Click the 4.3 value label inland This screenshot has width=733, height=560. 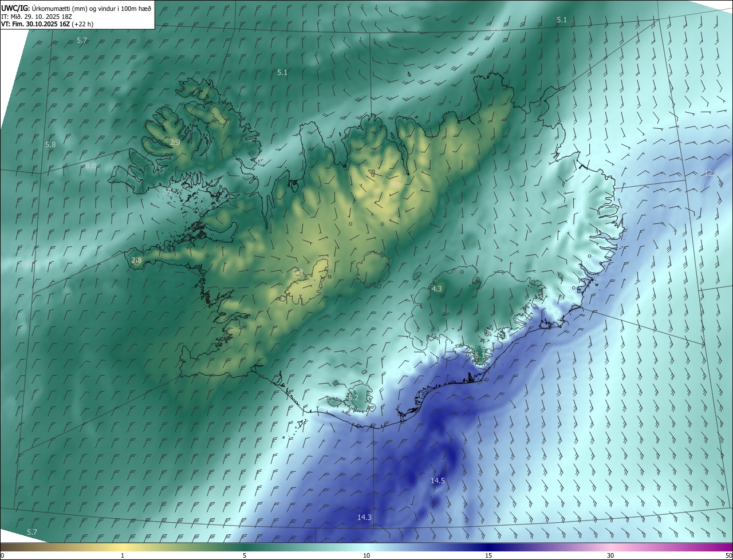pyautogui.click(x=436, y=289)
